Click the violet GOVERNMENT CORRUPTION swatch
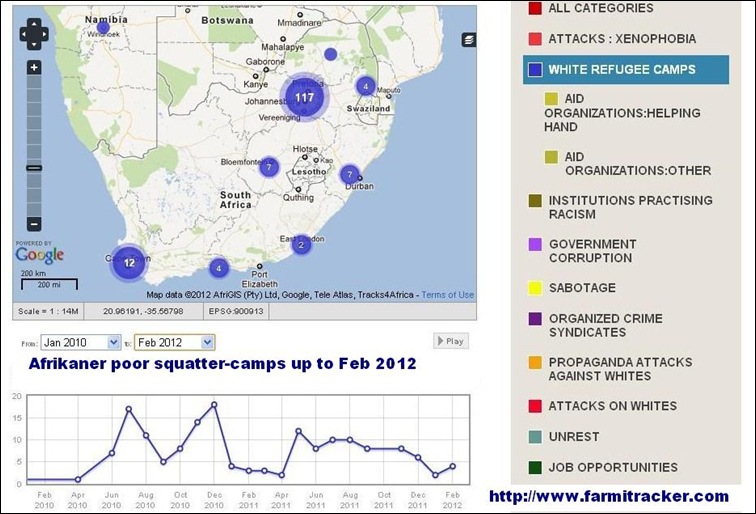The height and width of the screenshot is (514, 756). tap(535, 244)
